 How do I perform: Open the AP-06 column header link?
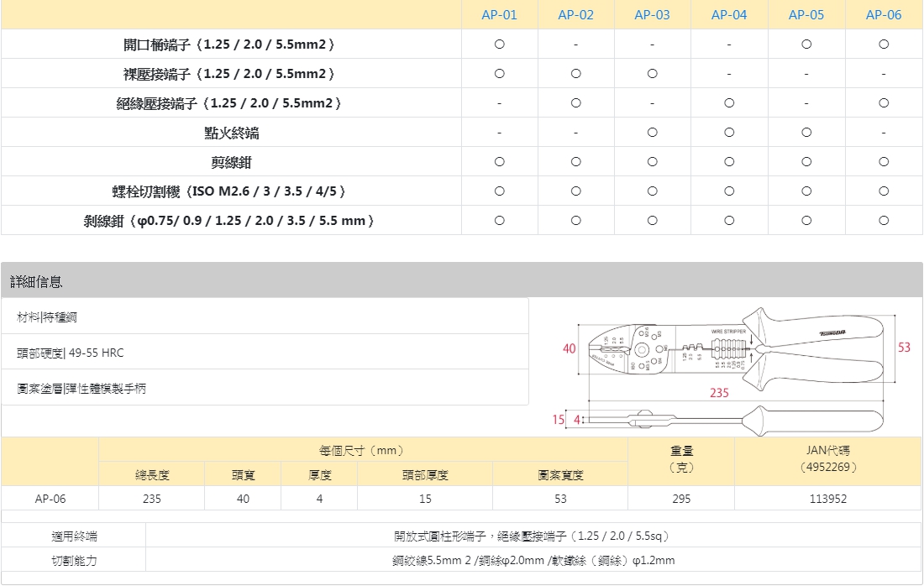884,15
